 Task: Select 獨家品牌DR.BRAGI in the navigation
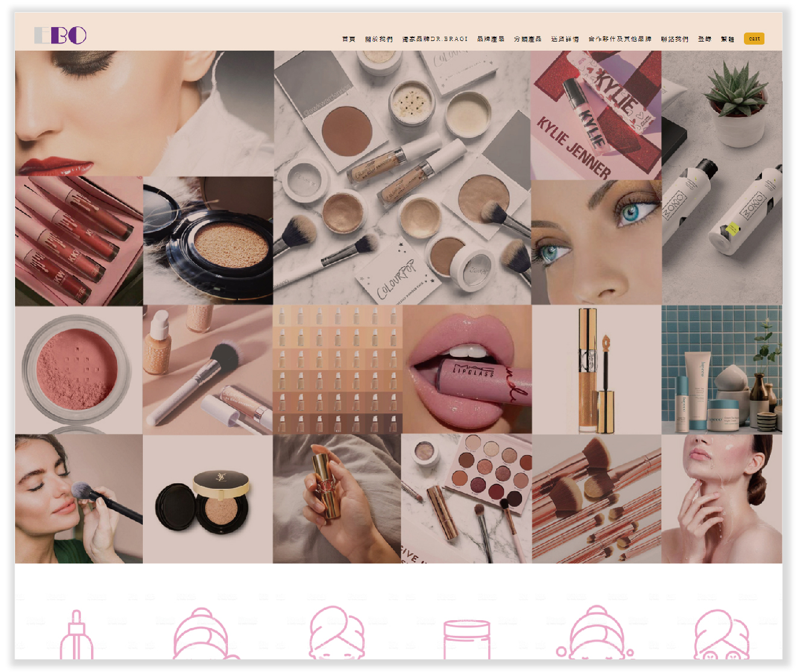click(435, 39)
